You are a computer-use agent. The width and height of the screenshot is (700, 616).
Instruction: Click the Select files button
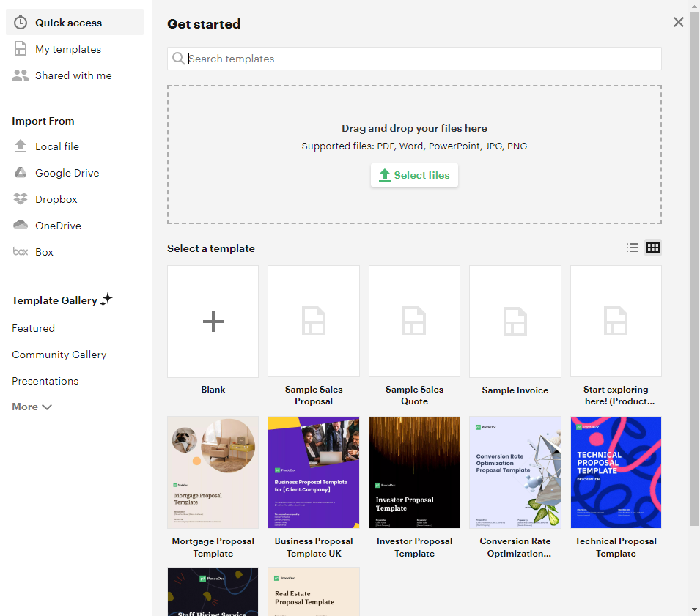pos(414,175)
